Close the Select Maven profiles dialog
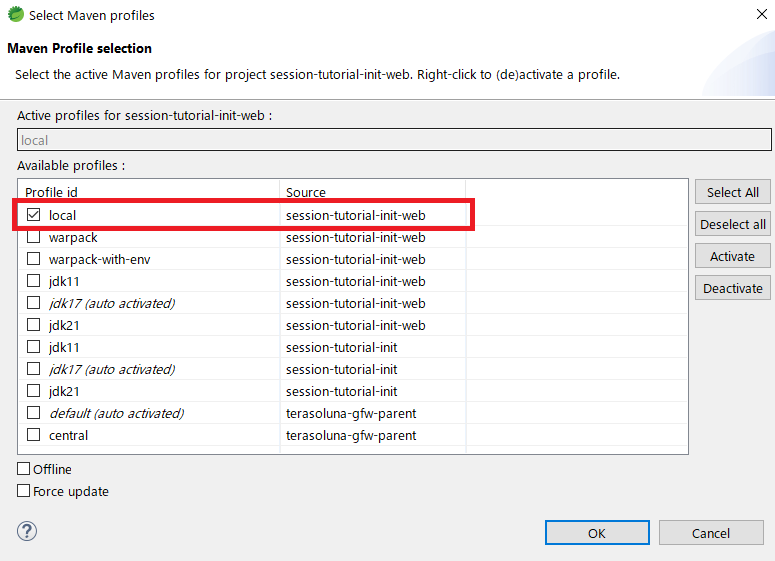Viewport: 775px width, 561px height. click(x=762, y=14)
